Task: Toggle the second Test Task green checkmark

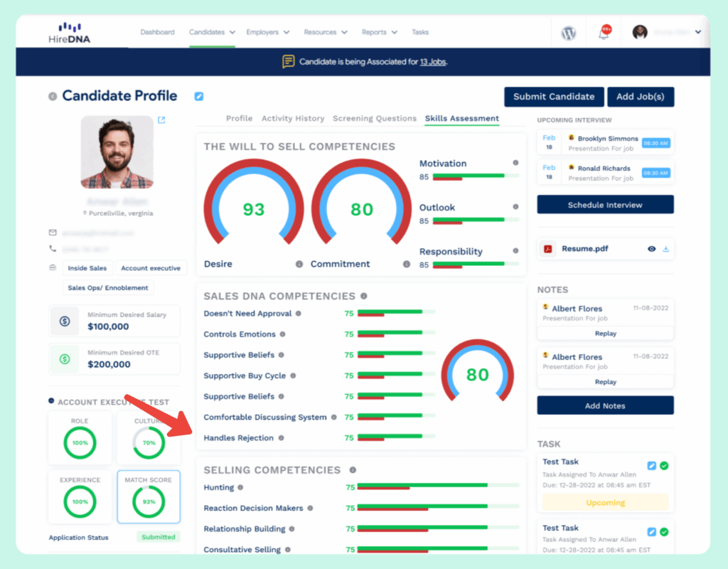Action: pyautogui.click(x=665, y=532)
